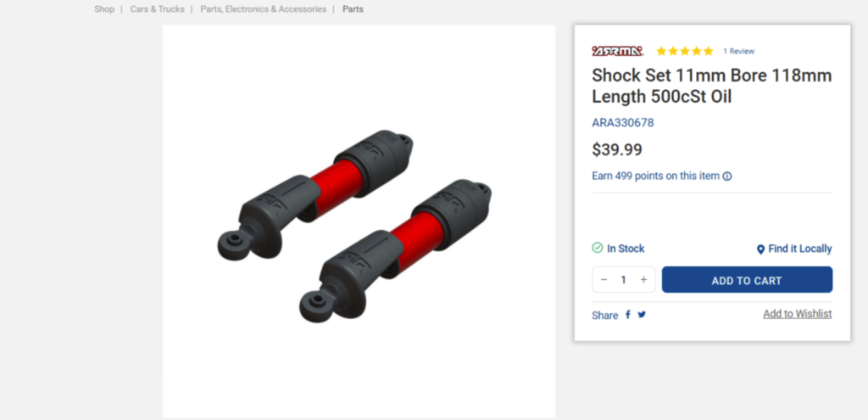
Task: Click the five-star rating
Action: [x=685, y=51]
